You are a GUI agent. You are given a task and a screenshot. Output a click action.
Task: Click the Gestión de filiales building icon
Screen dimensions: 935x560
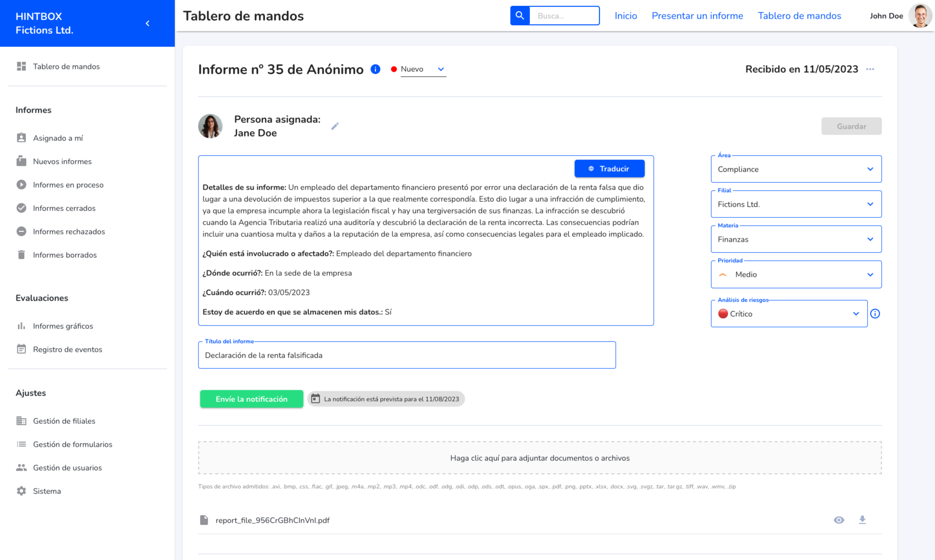(21, 421)
